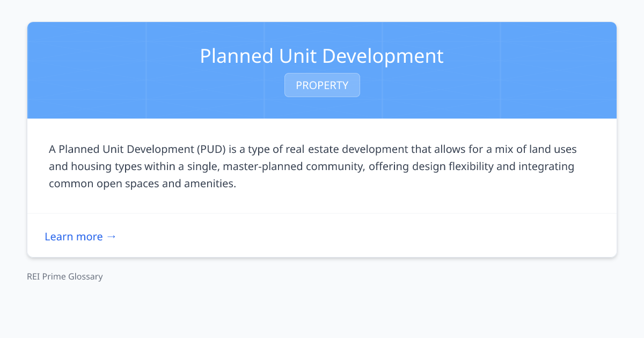The height and width of the screenshot is (338, 644).
Task: Open the glossary source labeled REI Prime Glossary
Action: pos(64,276)
